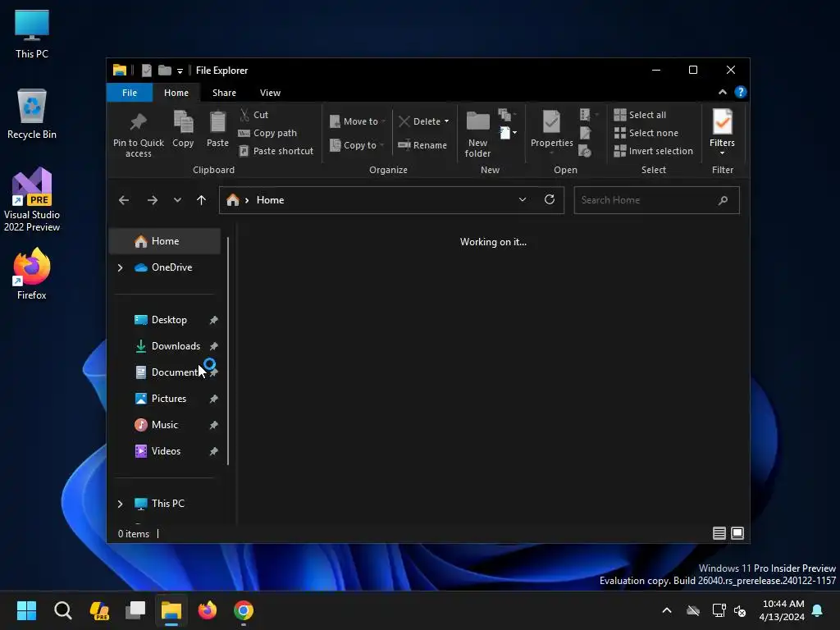Viewport: 840px width, 630px height.
Task: Open the Recent locations dropdown
Action: pos(177,200)
